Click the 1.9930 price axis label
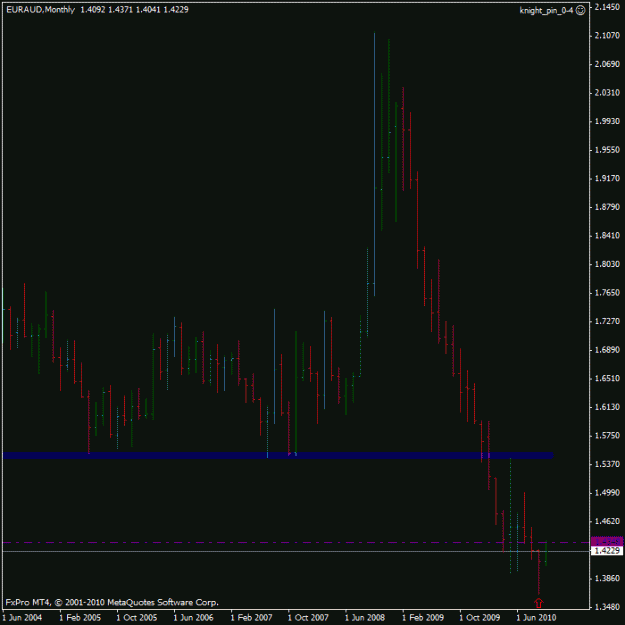Screen dimensions: 625x625 (x=607, y=121)
